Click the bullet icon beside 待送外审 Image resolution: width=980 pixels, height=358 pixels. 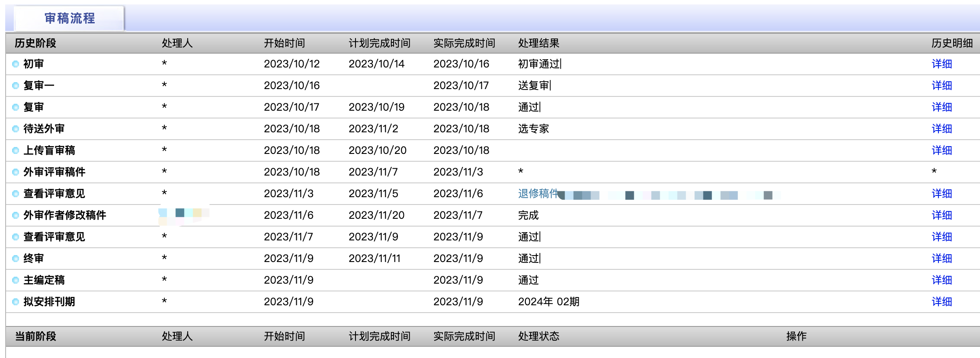[x=16, y=129]
